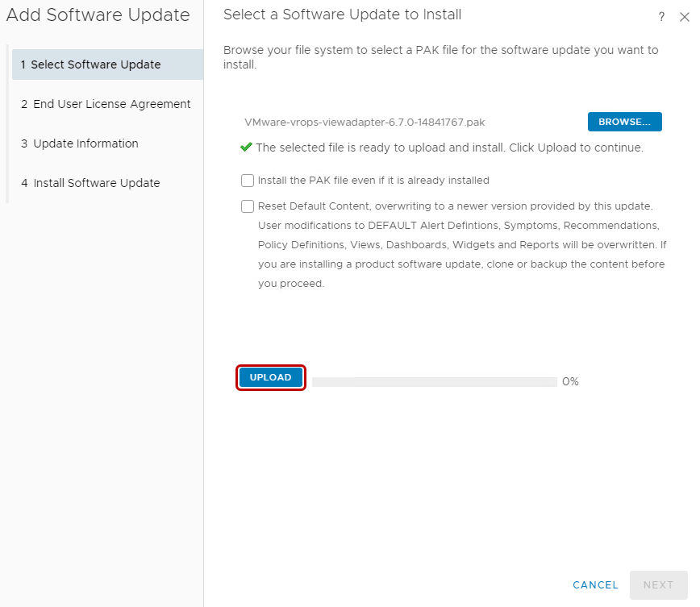Viewport: 700px width, 607px height.
Task: Click the Select a Software Update to Install header
Action: (343, 15)
